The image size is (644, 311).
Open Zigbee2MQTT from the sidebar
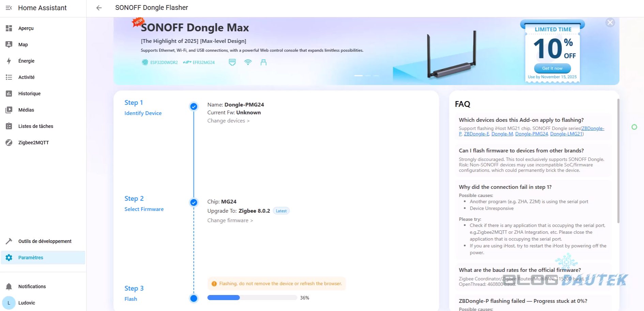click(x=33, y=143)
